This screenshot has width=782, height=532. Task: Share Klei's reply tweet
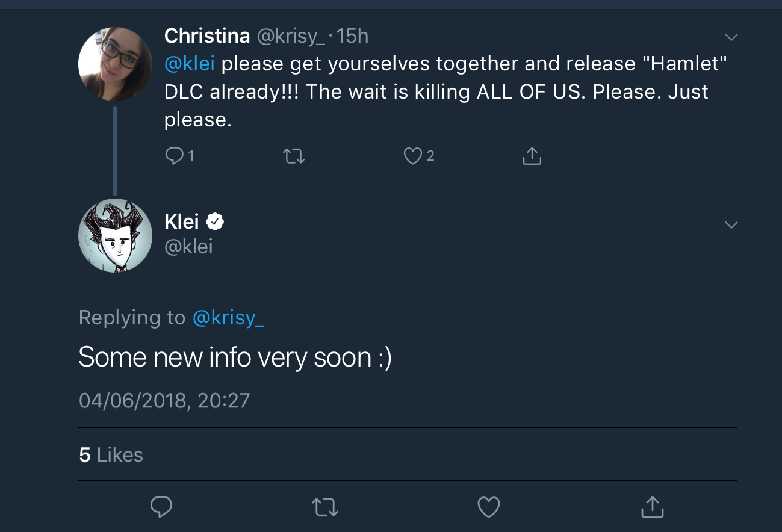[652, 507]
